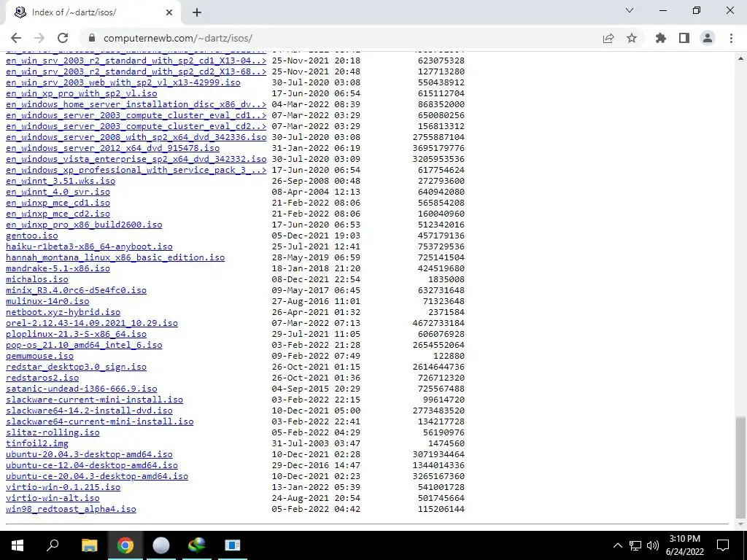Open the clock showing 3:10 PM
The height and width of the screenshot is (560, 747).
click(684, 545)
